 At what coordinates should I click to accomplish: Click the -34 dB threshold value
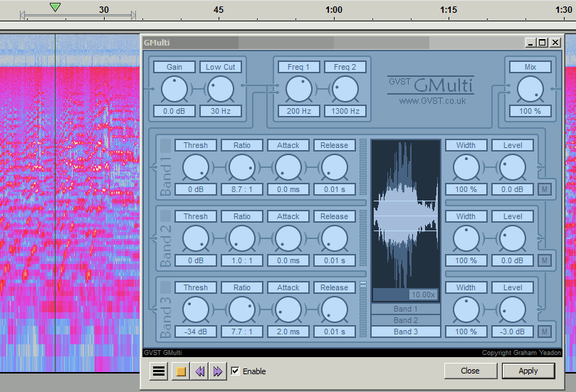coord(195,332)
